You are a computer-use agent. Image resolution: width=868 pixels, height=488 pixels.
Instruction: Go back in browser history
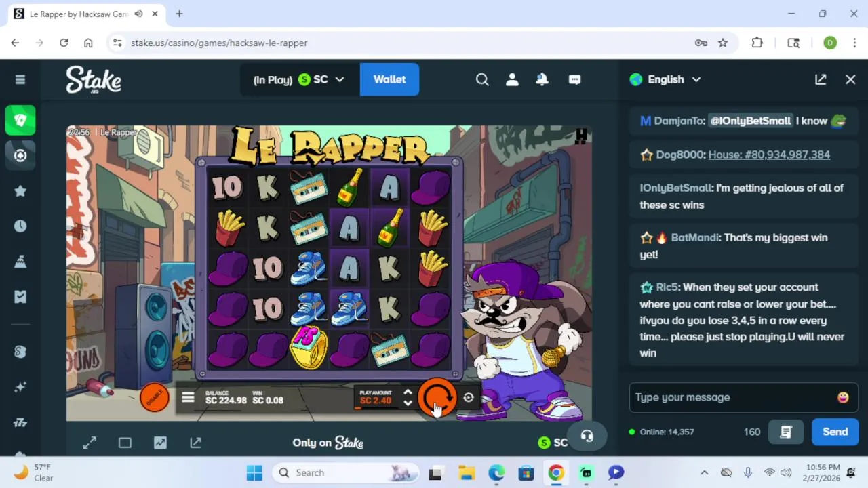(15, 43)
